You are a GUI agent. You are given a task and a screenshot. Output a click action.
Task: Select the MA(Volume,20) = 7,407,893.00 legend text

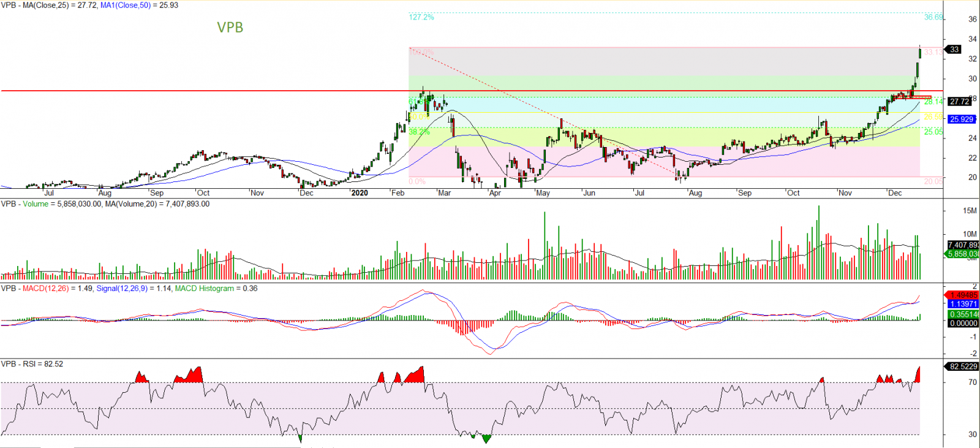tap(157, 204)
